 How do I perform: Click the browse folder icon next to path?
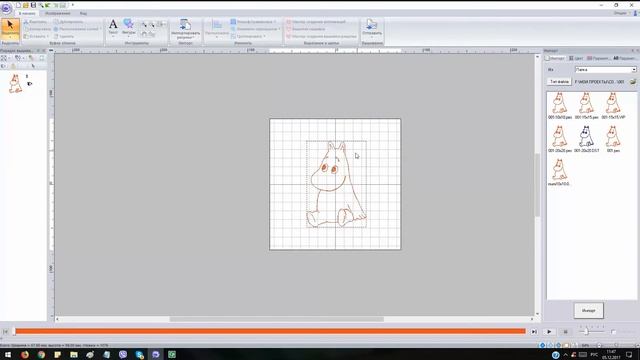(633, 82)
